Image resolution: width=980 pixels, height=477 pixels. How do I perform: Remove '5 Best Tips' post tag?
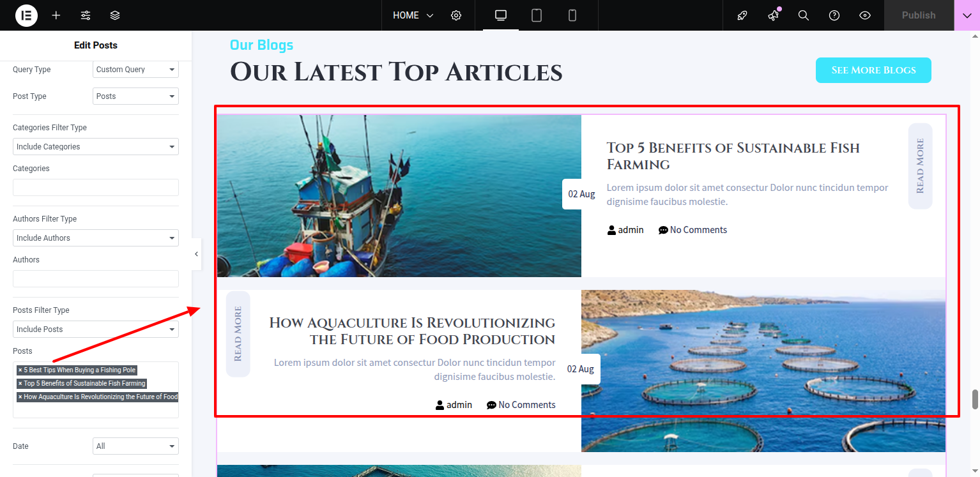20,370
